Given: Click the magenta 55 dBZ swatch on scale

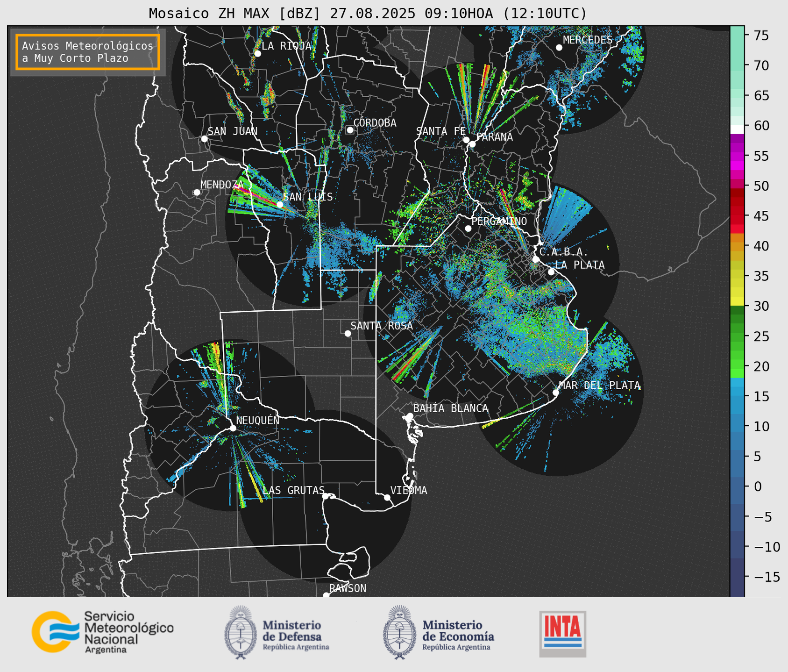Looking at the screenshot, I should pos(737,157).
